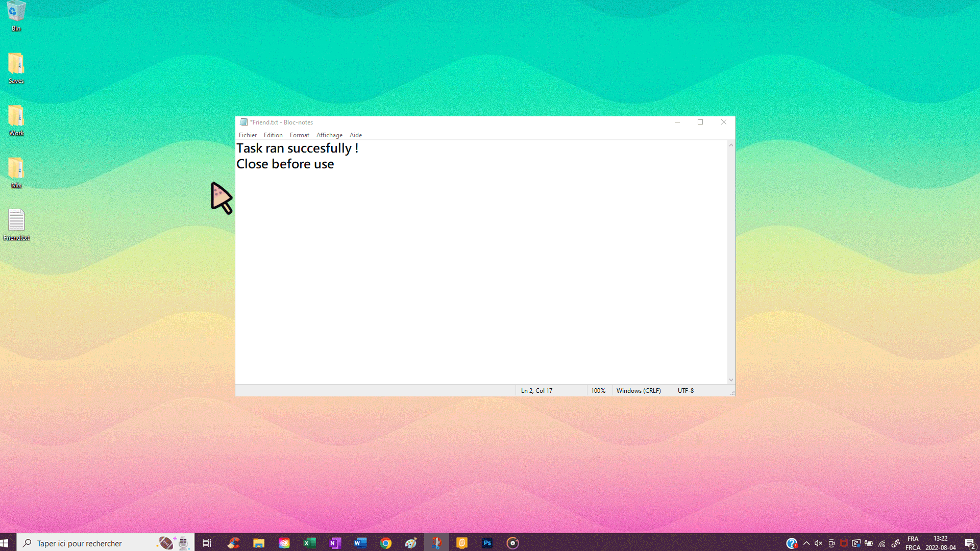Open Excel from the taskbar

point(309,543)
